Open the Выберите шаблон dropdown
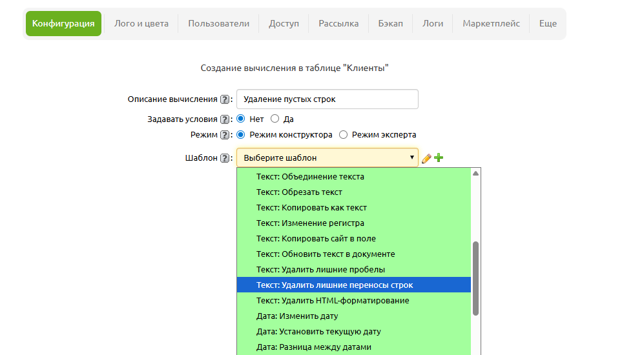The width and height of the screenshot is (644, 355). tap(327, 157)
